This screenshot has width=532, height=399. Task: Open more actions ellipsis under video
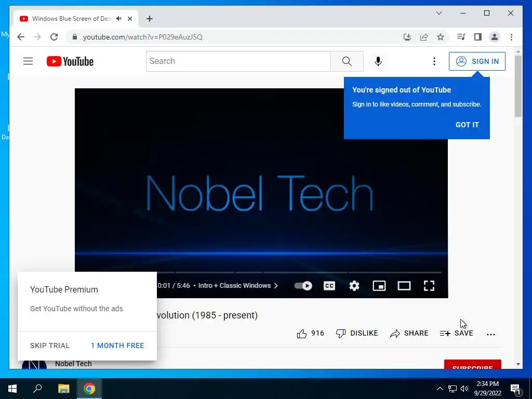pyautogui.click(x=490, y=334)
